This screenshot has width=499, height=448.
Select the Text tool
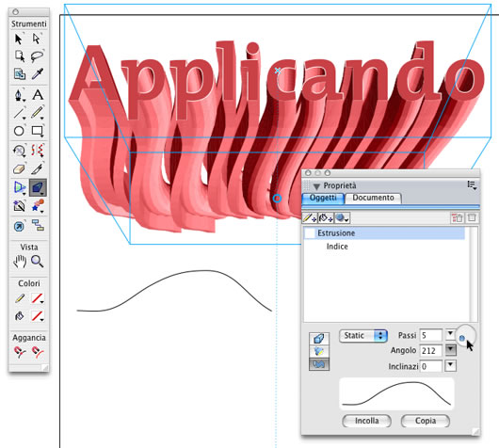(x=38, y=95)
